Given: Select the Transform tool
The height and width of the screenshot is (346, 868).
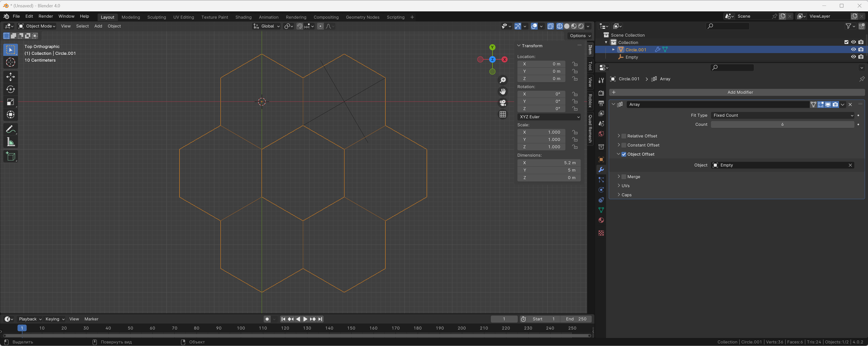Looking at the screenshot, I should (x=10, y=115).
